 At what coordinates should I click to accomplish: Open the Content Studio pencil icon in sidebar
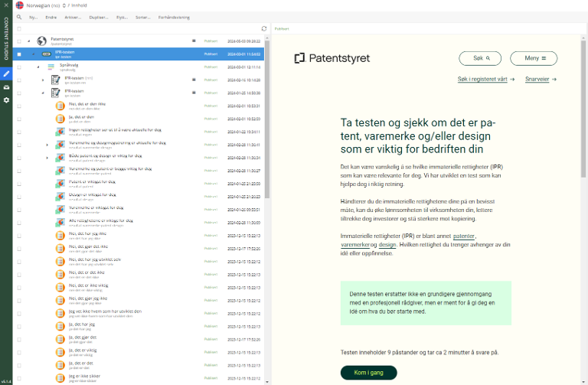[x=6, y=73]
